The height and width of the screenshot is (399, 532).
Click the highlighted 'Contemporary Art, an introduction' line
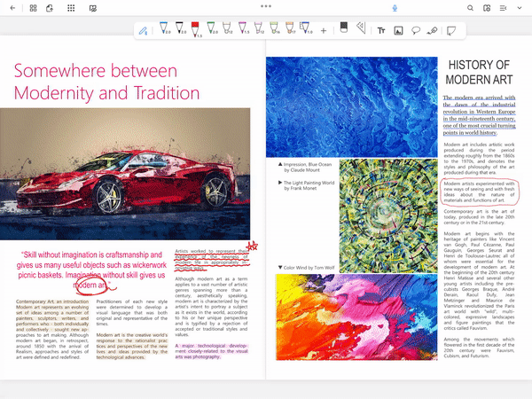click(52, 301)
